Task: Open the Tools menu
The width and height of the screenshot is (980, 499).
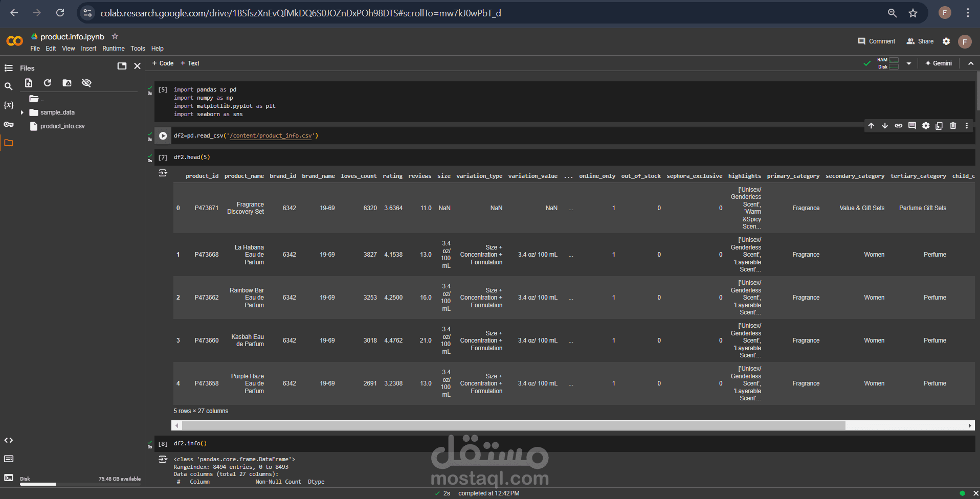Action: pyautogui.click(x=138, y=49)
